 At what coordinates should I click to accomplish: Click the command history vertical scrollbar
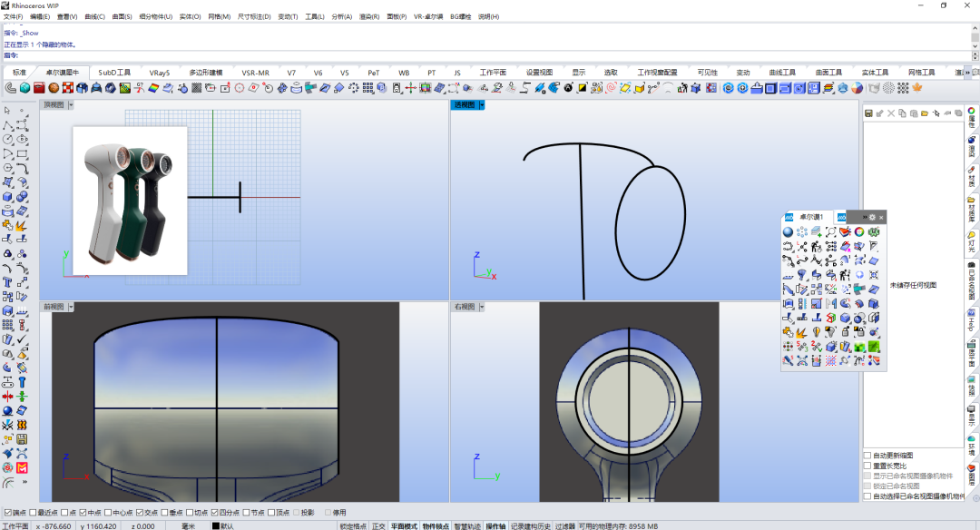(975, 37)
